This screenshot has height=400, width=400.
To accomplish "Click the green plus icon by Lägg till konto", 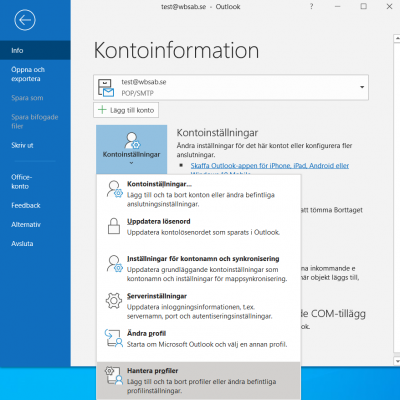I will pos(102,110).
